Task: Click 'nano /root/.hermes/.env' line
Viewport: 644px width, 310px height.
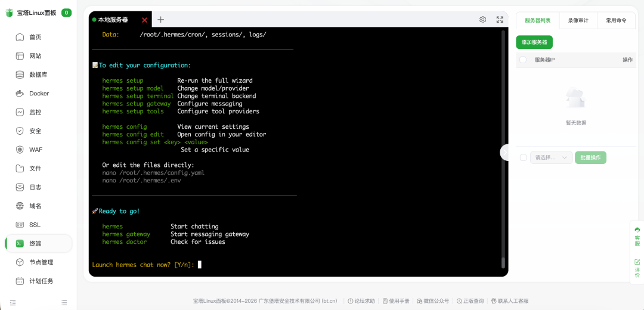Action: 141,180
